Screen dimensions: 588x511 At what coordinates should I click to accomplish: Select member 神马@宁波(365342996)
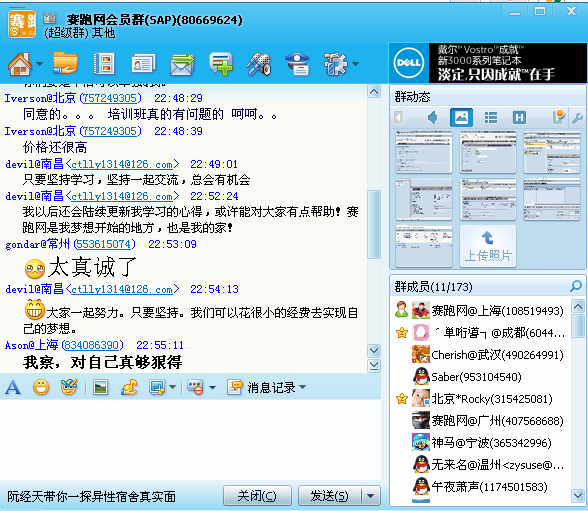[481, 443]
